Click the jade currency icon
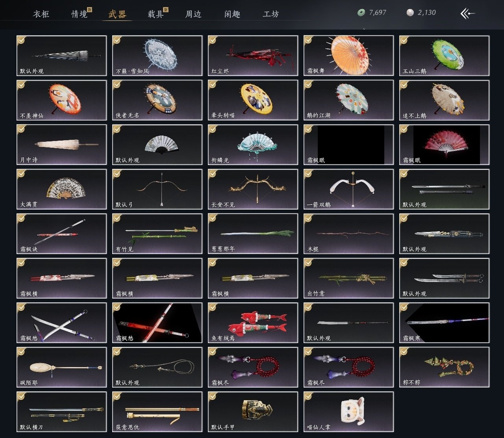504x438 pixels. point(361,13)
